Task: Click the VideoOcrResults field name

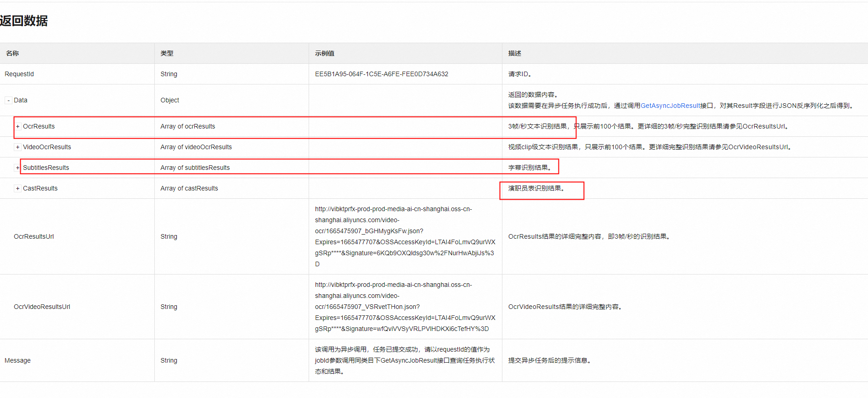Action: click(x=47, y=147)
